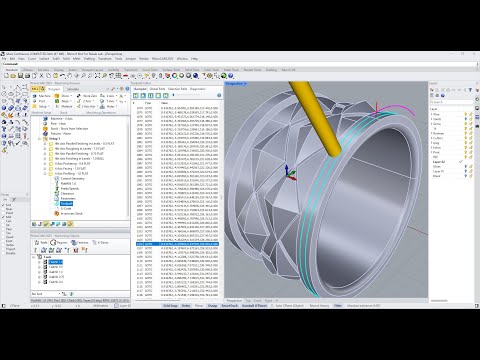The height and width of the screenshot is (360, 480).
Task: Toggle the Perp osnap checkbox
Action: 3,229
